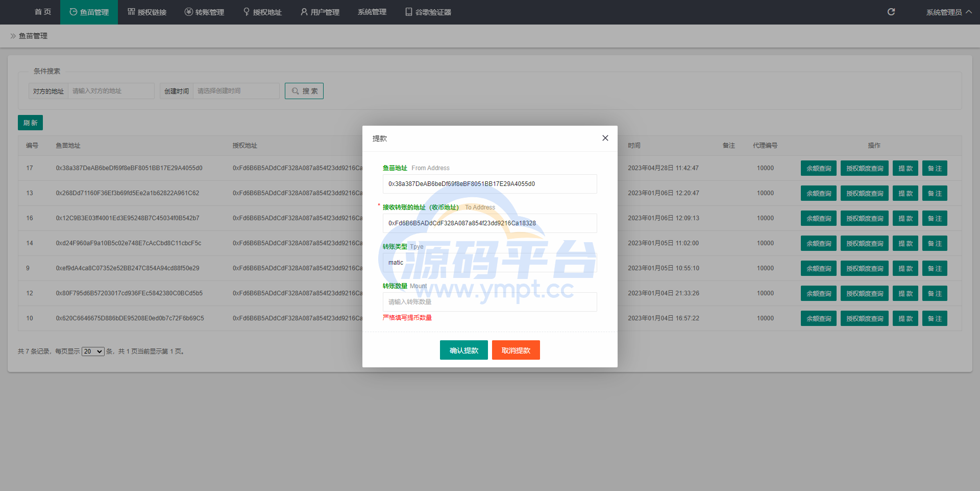Click the magnifier 搜索 search button
The height and width of the screenshot is (491, 980).
tap(304, 91)
